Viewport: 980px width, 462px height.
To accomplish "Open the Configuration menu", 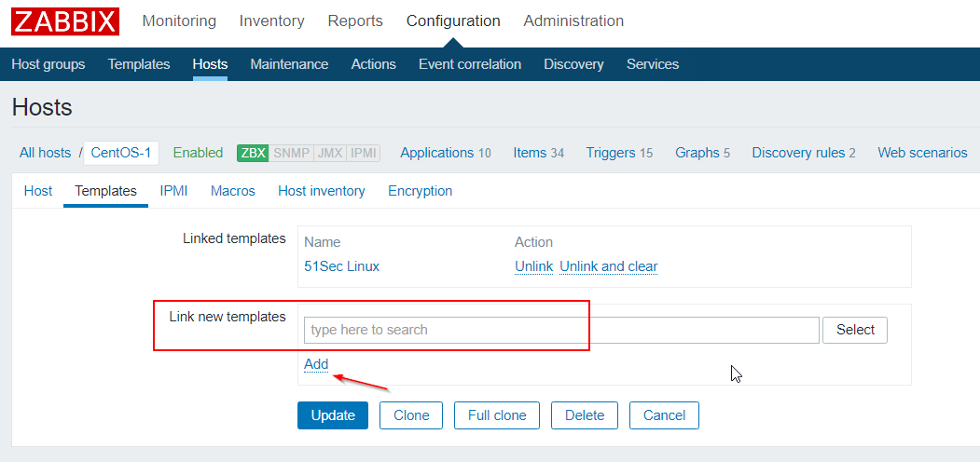I will click(453, 21).
